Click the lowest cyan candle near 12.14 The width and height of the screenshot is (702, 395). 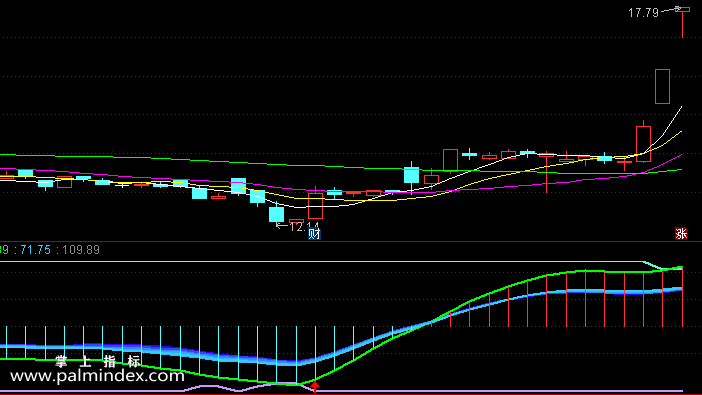pyautogui.click(x=276, y=214)
